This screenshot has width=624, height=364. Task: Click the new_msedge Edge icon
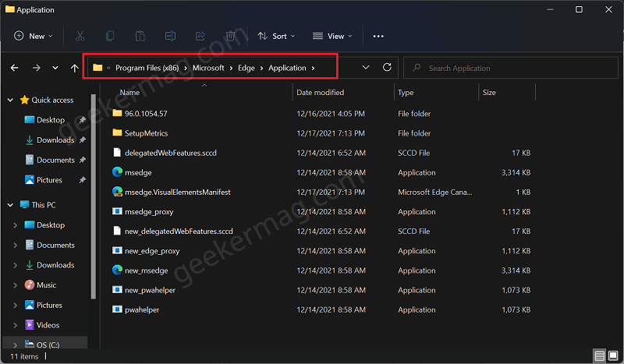click(x=117, y=270)
